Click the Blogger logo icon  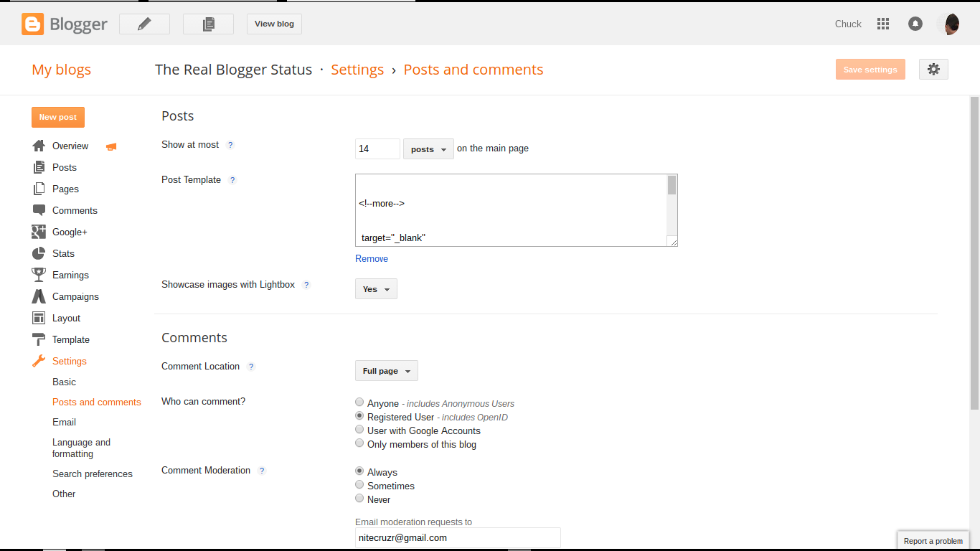pos(33,24)
